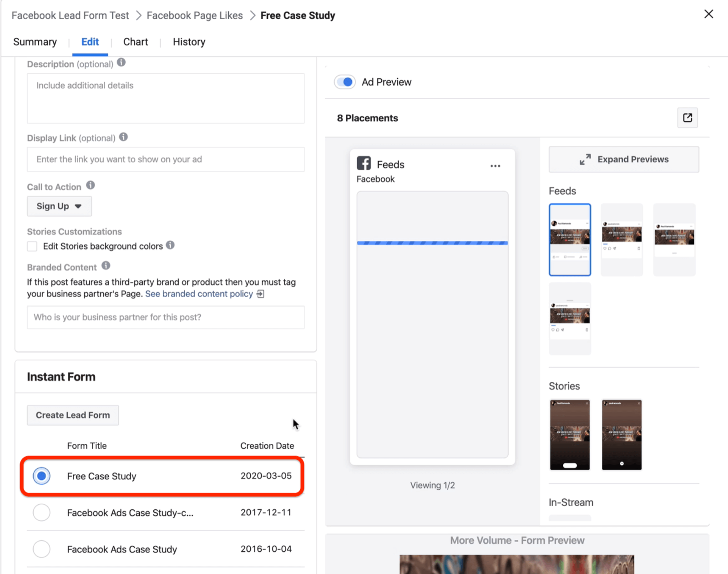Viewport: 728px width, 574px height.
Task: Toggle the Ad Preview switch
Action: tap(345, 82)
